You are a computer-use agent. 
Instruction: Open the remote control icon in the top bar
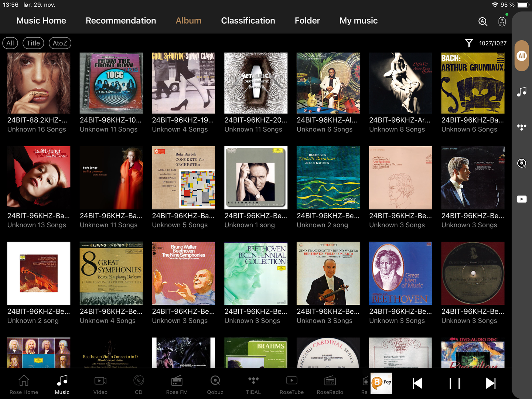pos(502,21)
